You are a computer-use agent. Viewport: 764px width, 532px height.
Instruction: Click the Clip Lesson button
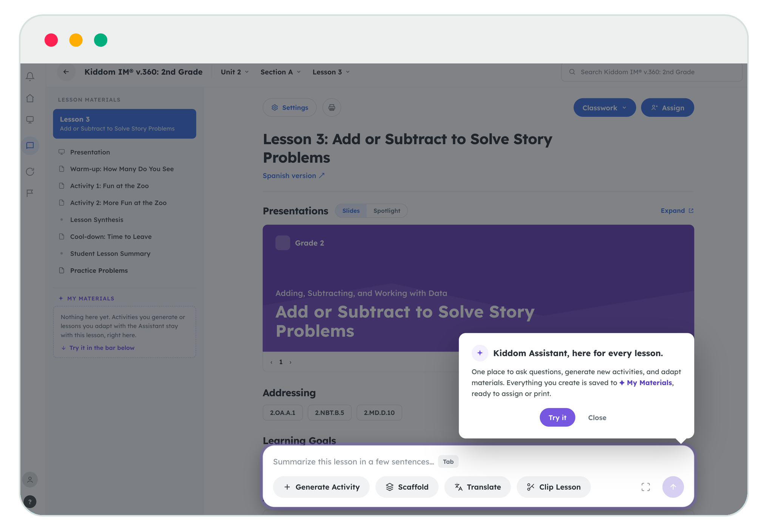(x=553, y=487)
